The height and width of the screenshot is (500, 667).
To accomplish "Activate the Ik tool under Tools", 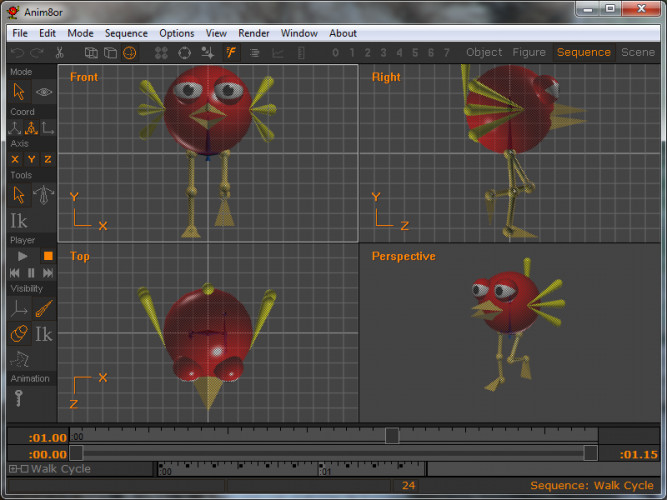I will coord(19,221).
